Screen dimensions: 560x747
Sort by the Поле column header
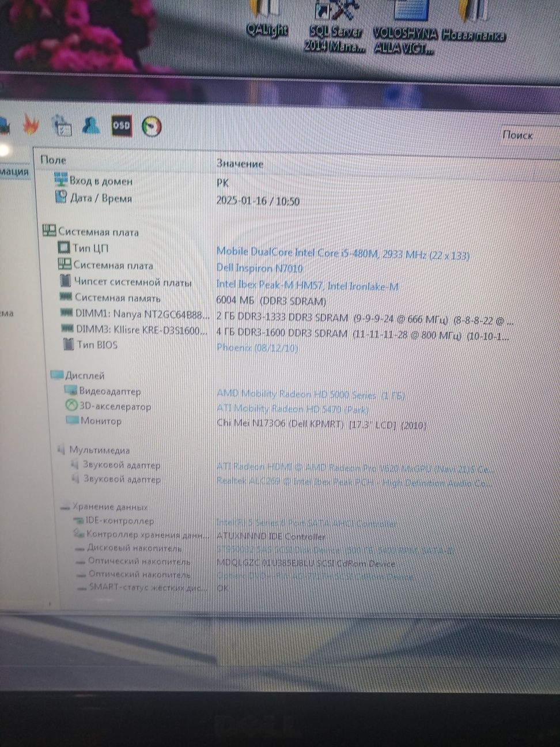[x=53, y=160]
